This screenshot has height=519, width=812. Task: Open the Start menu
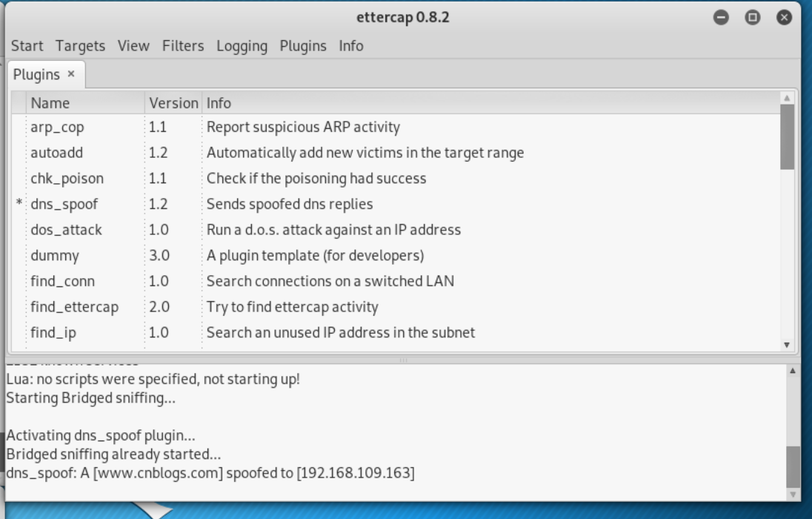pyautogui.click(x=27, y=46)
